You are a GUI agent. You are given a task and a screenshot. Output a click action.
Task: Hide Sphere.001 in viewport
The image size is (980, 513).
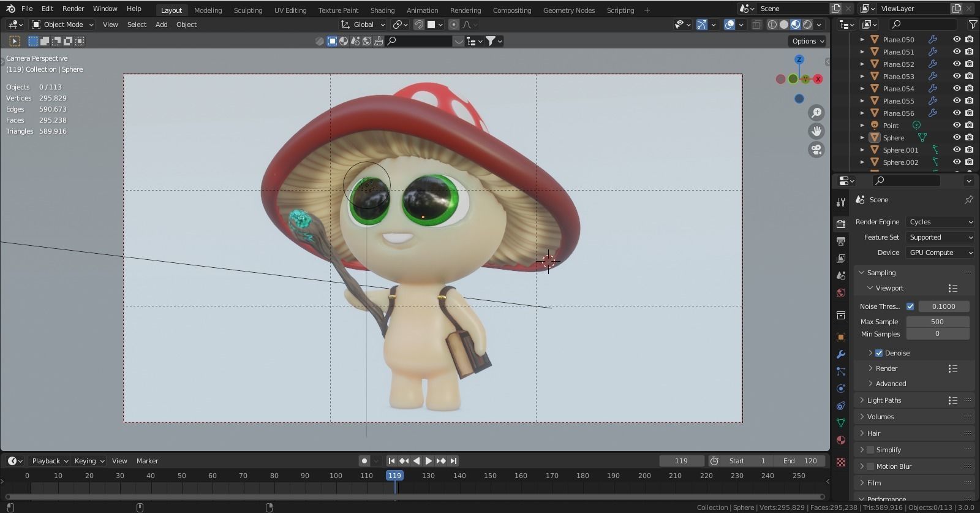coord(957,150)
